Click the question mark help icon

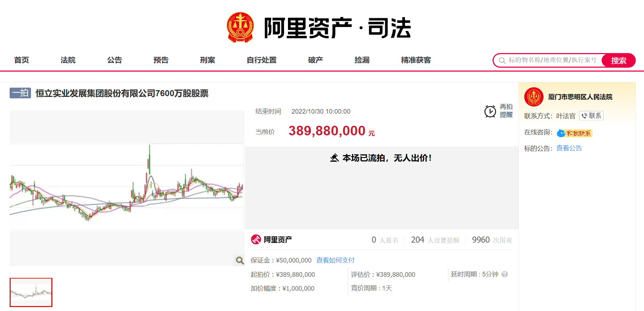tap(505, 274)
